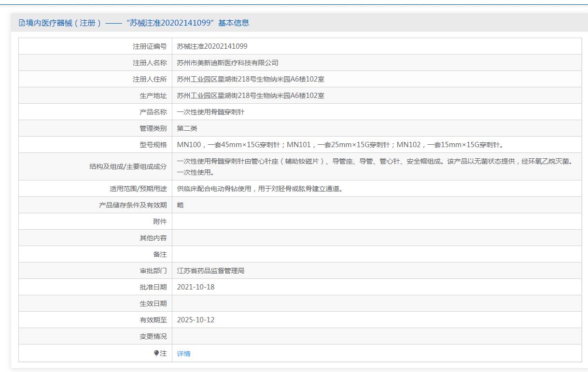Click the 生效日期 row label

point(153,303)
